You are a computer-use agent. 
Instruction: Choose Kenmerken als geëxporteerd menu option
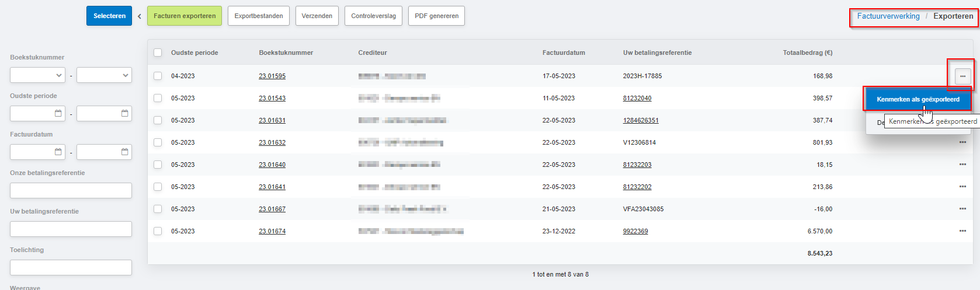pos(918,99)
